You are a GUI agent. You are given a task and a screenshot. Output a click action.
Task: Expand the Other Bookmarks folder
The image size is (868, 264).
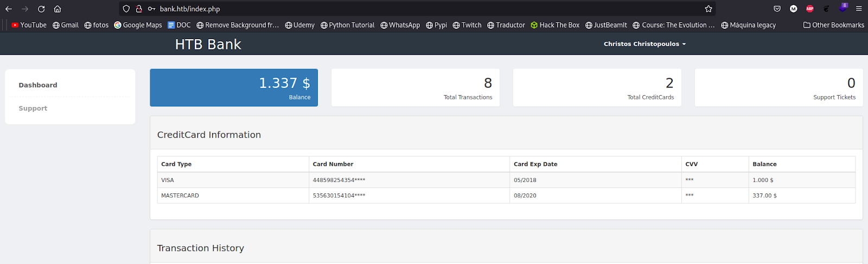[x=834, y=25]
